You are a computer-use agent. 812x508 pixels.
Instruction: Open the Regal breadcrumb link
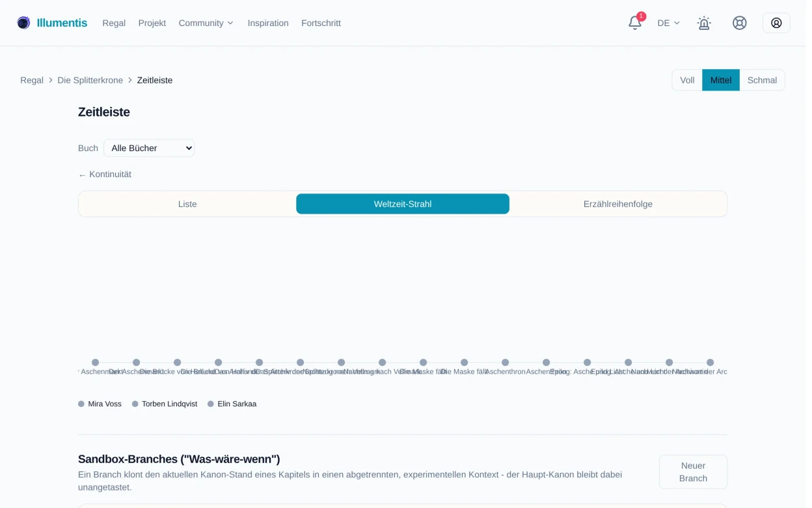[32, 80]
